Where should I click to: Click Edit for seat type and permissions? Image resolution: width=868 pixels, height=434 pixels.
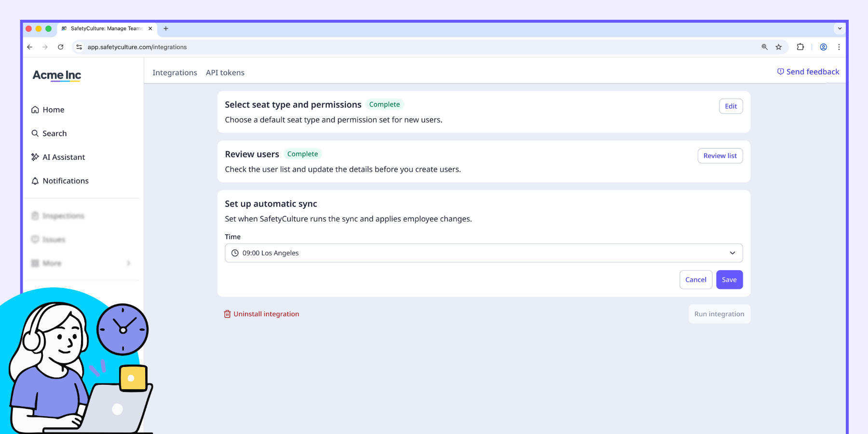[x=731, y=106]
